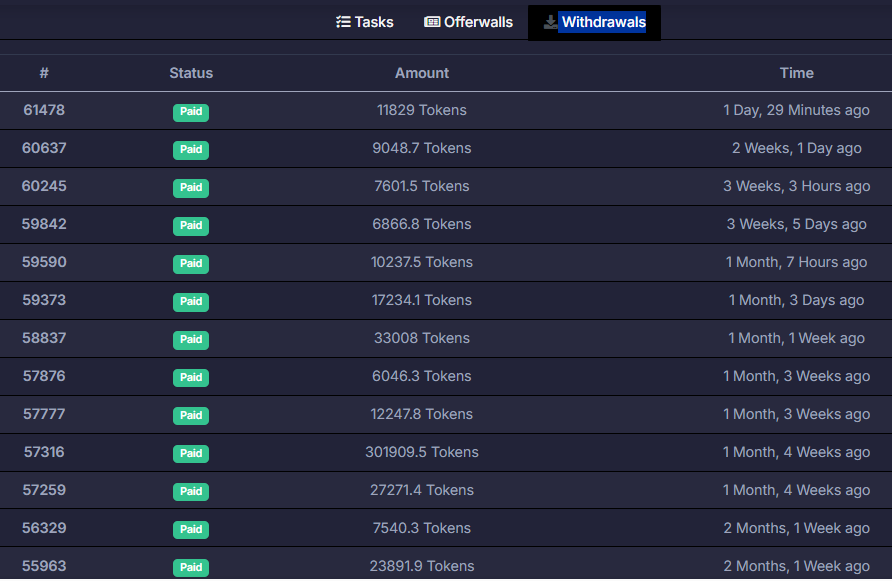The width and height of the screenshot is (892, 581).
Task: Select withdrawal ID 61478
Action: coord(44,110)
